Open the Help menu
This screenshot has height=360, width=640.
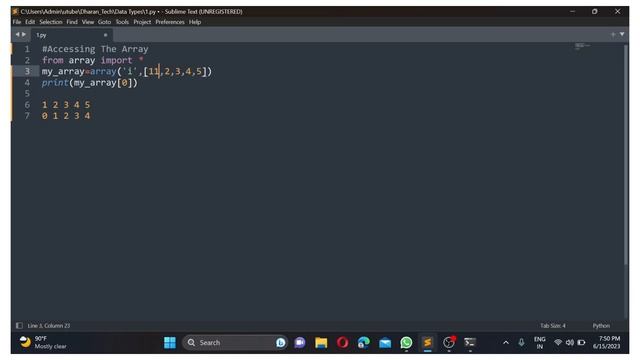[x=195, y=22]
